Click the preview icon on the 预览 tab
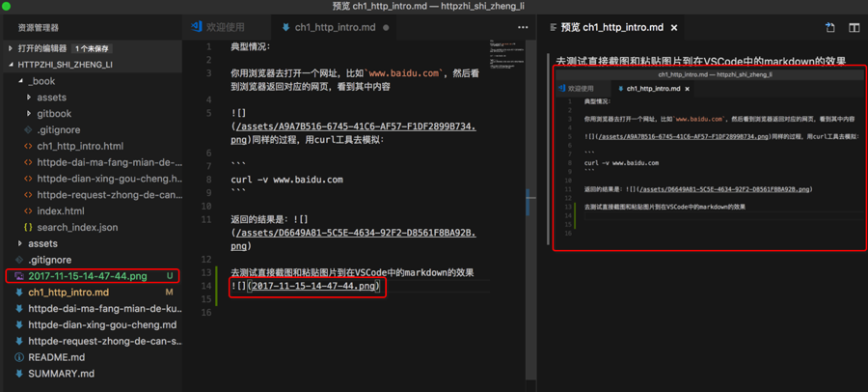The width and height of the screenshot is (868, 392). (552, 27)
